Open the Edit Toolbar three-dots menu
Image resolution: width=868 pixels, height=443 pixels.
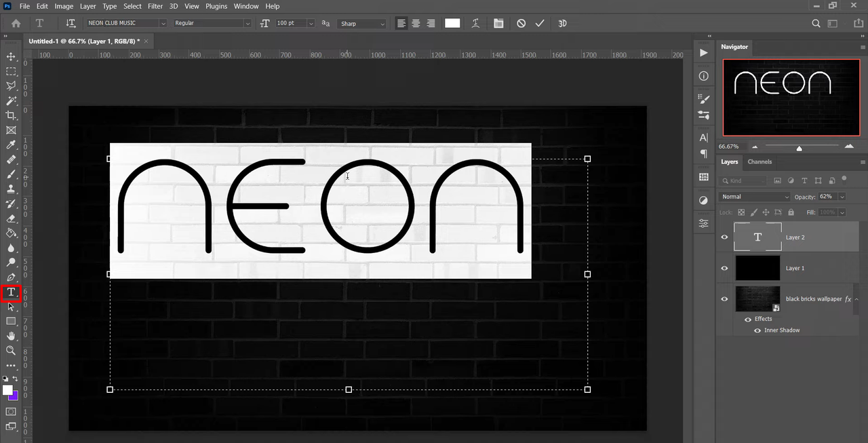click(x=11, y=365)
